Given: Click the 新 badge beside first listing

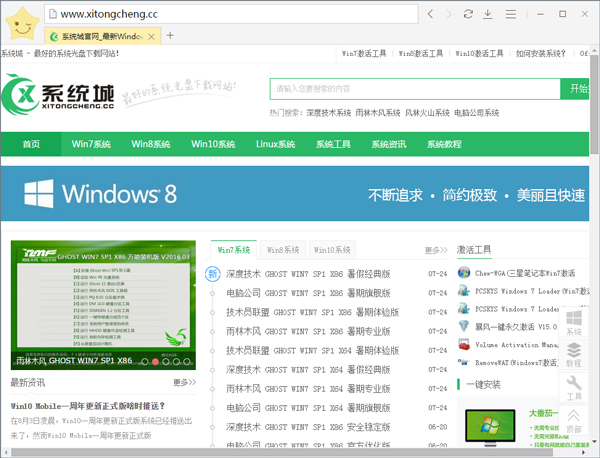Looking at the screenshot, I should (x=213, y=274).
